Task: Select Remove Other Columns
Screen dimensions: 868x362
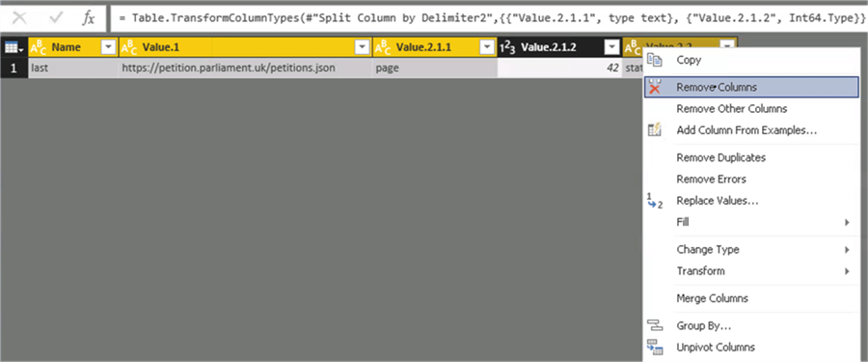Action: tap(751, 109)
